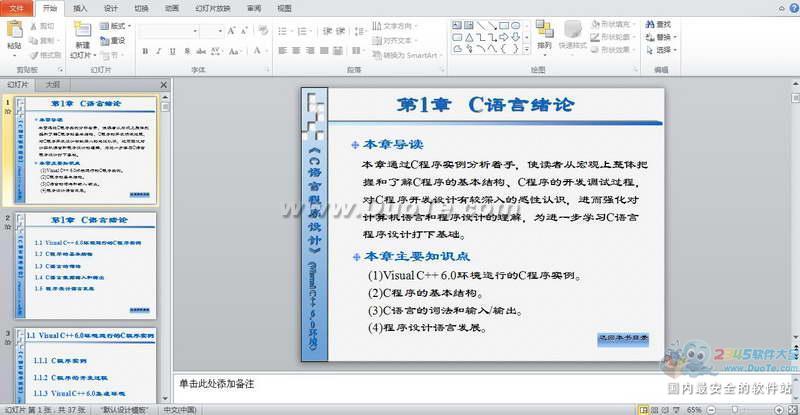Click the zoom percentage 65% label
Image resolution: width=800 pixels, height=415 pixels.
[694, 410]
